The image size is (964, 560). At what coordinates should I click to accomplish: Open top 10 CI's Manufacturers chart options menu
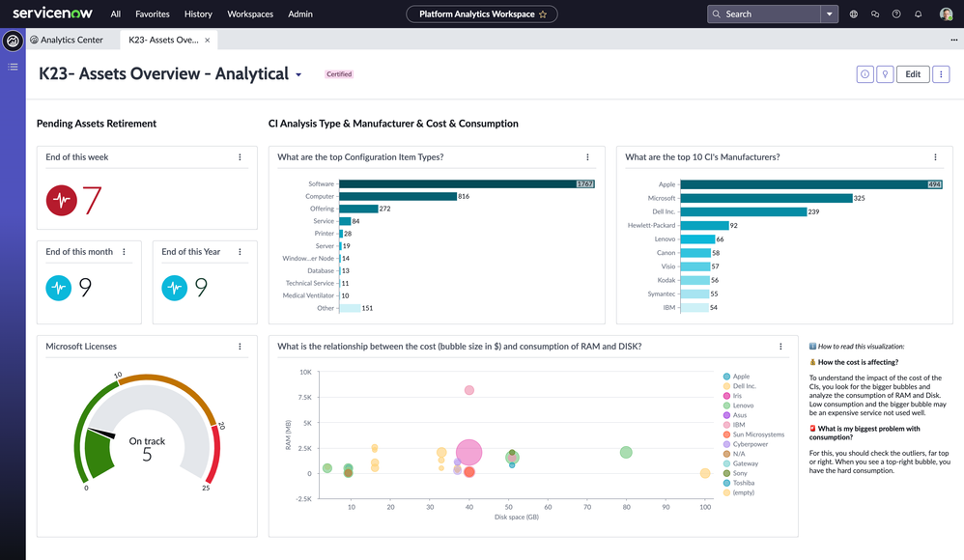[936, 157]
